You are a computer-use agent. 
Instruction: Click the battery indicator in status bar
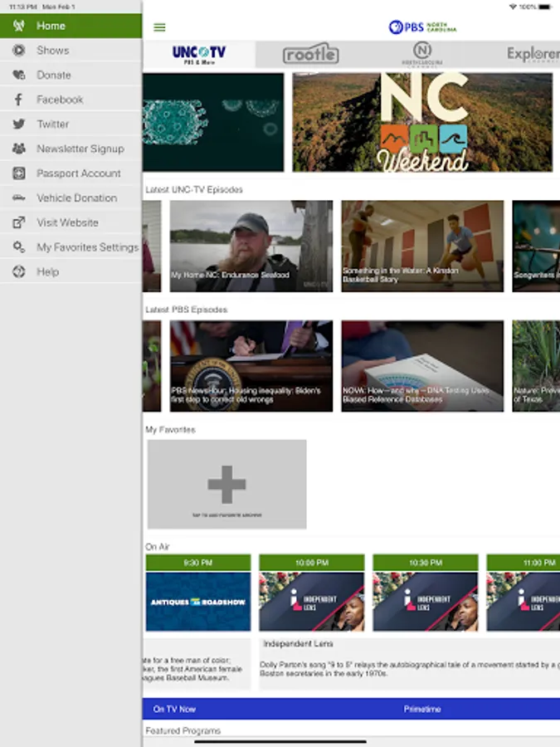[545, 7]
